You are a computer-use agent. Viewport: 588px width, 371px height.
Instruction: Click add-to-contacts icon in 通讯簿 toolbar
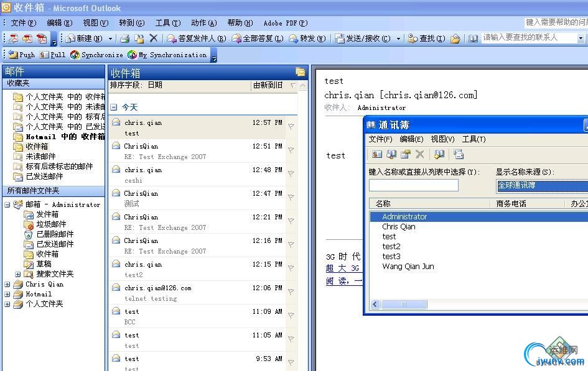click(x=439, y=154)
